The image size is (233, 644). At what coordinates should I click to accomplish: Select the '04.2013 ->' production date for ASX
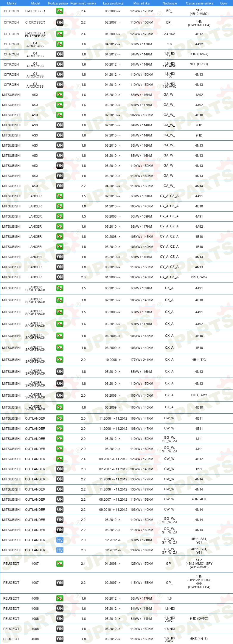tap(113, 186)
